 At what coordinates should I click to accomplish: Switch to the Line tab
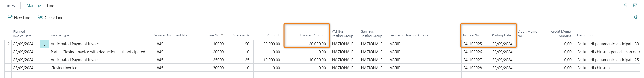[x=51, y=5]
